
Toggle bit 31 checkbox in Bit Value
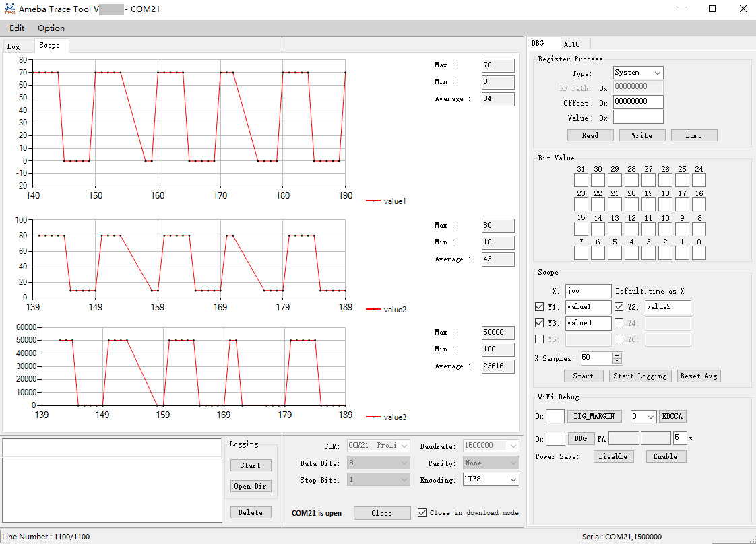coord(581,180)
